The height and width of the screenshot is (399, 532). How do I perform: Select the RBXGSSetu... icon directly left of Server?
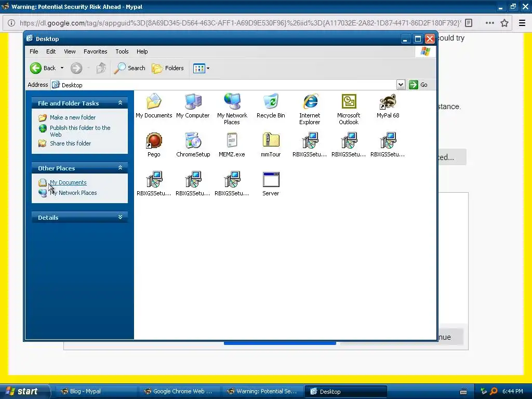tap(232, 184)
